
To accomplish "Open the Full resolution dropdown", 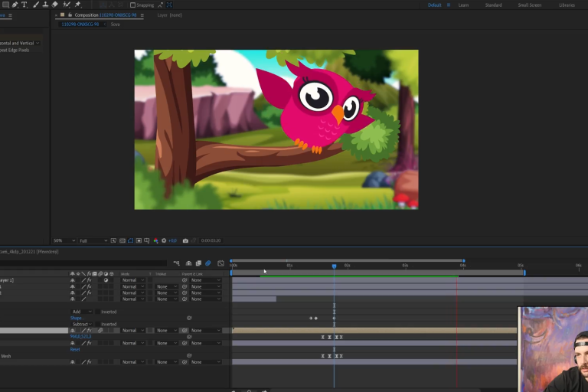I will pos(93,240).
